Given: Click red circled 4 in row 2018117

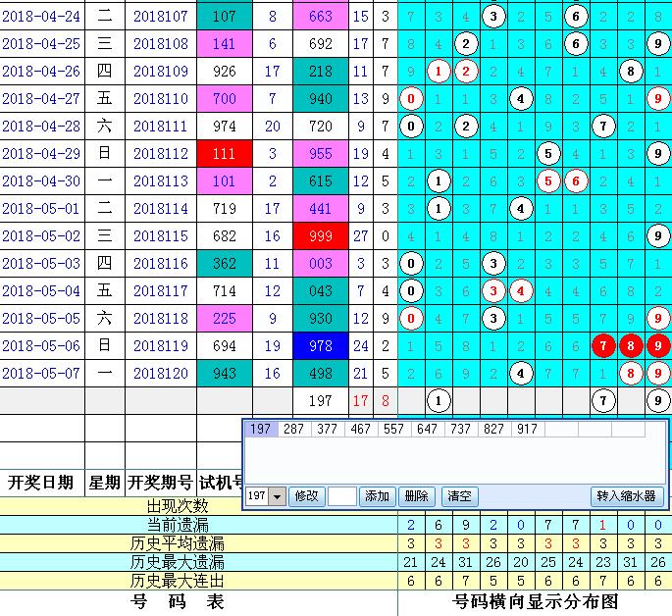Looking at the screenshot, I should (x=521, y=291).
